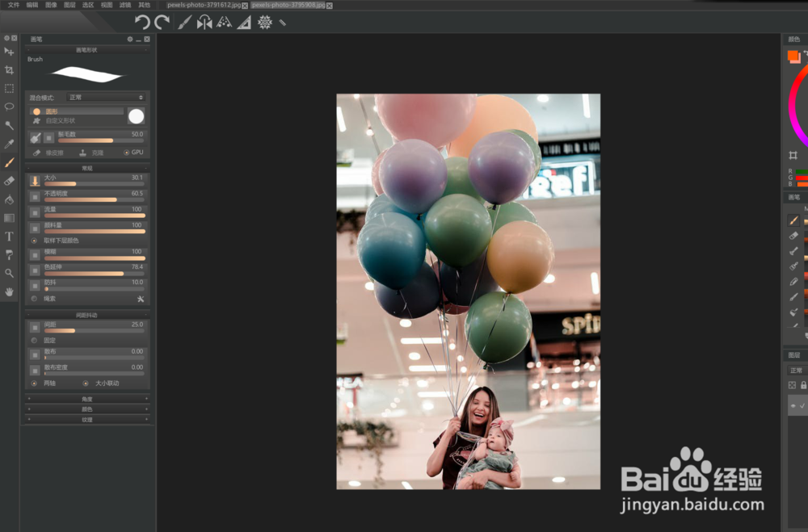Select the Crop tool in the left toolbar
808x532 pixels.
coord(10,69)
